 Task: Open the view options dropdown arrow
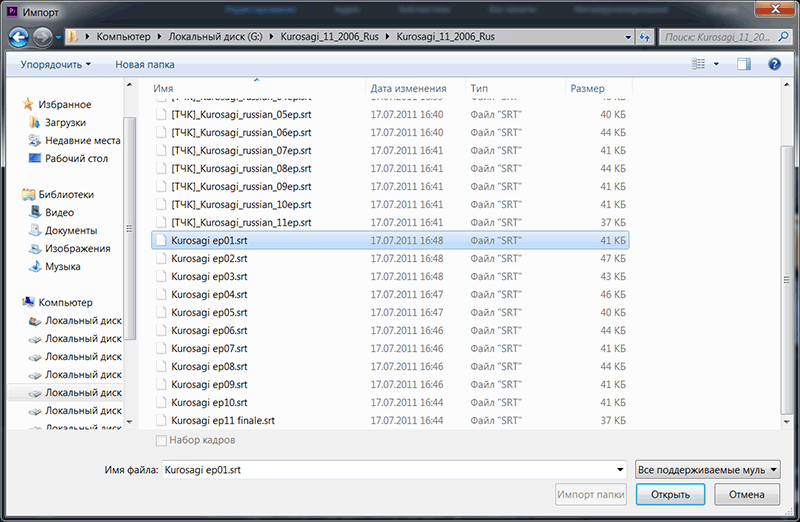pyautogui.click(x=716, y=64)
